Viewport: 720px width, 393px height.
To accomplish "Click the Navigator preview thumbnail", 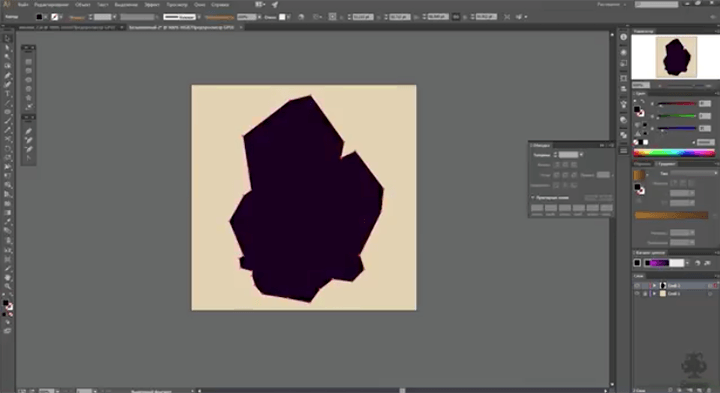I will (x=676, y=57).
